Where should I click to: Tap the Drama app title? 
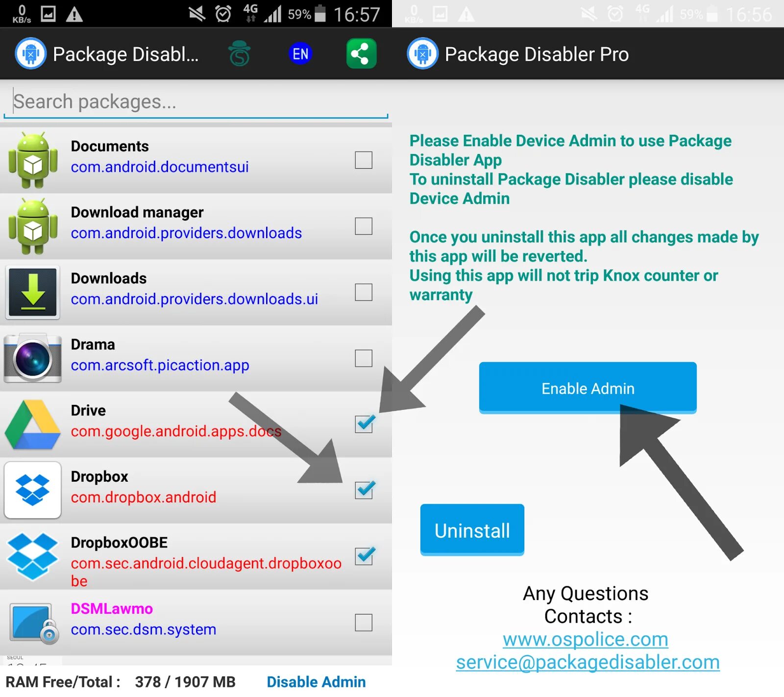coord(93,344)
